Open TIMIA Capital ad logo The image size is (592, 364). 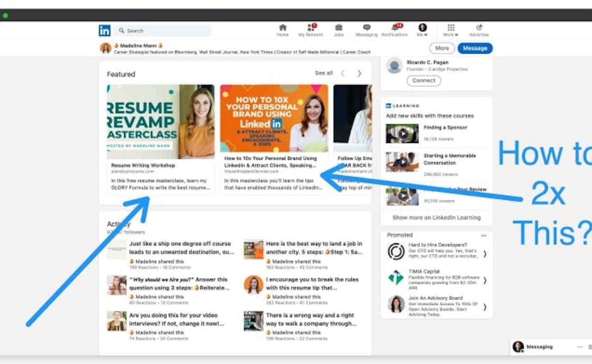[396, 278]
